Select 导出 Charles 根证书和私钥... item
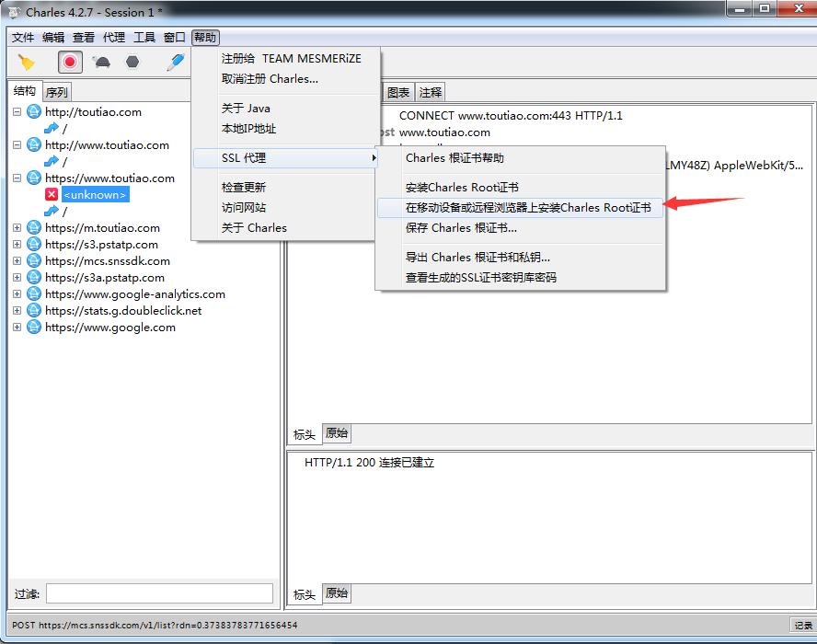 pyautogui.click(x=520, y=257)
